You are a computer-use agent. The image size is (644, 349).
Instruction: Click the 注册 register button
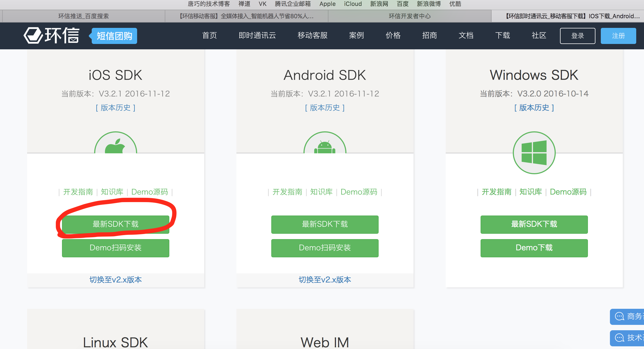pyautogui.click(x=618, y=36)
